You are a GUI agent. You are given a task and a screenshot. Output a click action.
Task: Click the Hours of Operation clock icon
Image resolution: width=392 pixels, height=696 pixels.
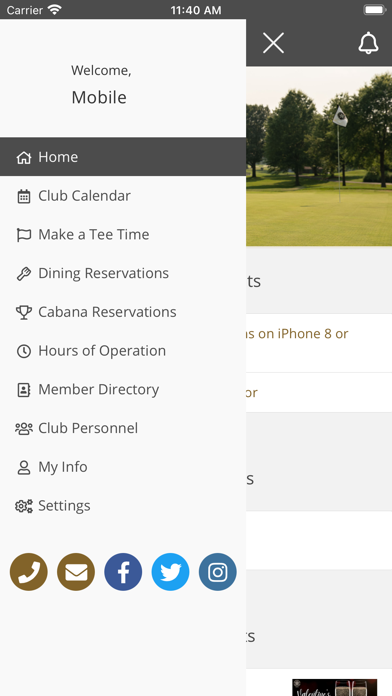pyautogui.click(x=24, y=351)
